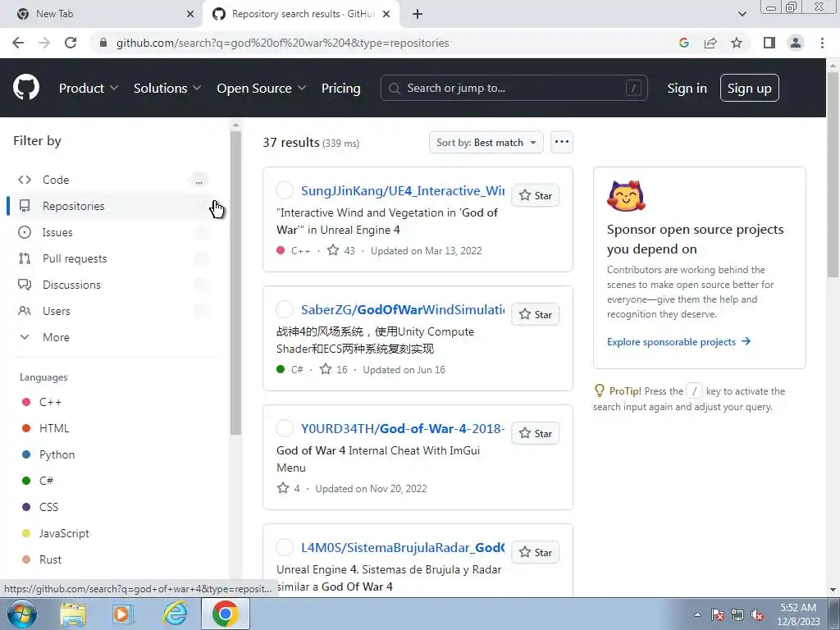Open new browser tab with plus icon

(x=418, y=14)
